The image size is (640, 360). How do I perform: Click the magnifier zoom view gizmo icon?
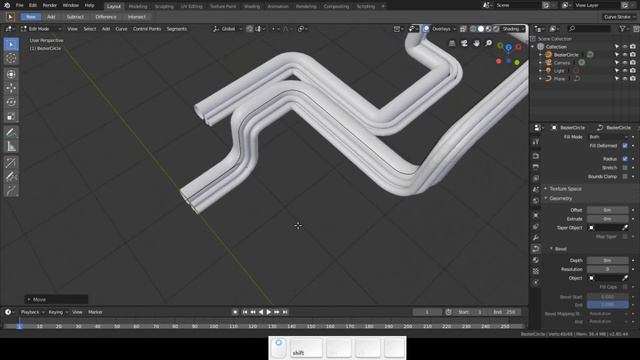pyautogui.click(x=489, y=43)
